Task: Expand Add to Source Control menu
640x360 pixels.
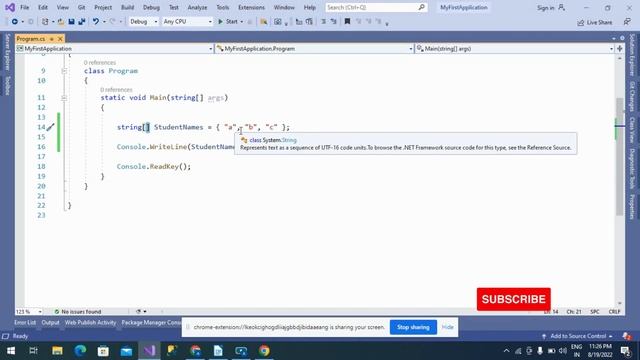Action: (x=578, y=336)
